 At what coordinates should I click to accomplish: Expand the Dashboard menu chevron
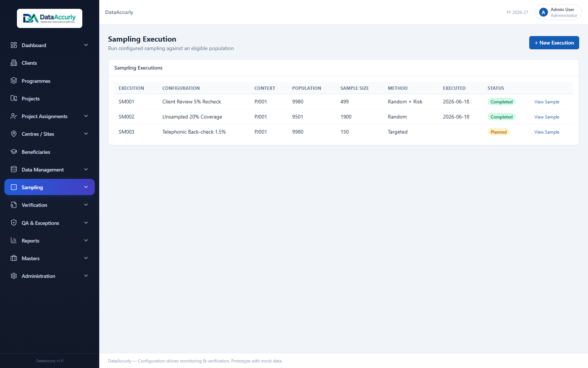(x=86, y=45)
